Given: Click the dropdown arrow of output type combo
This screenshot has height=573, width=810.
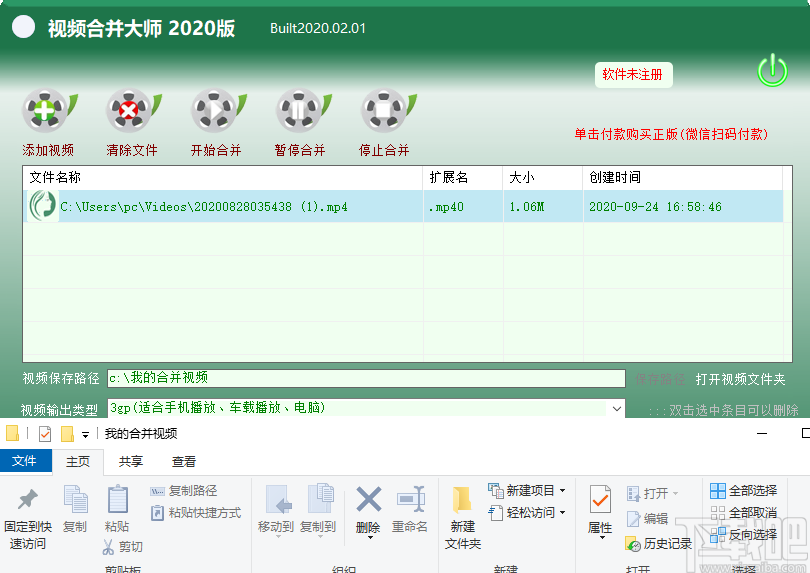Looking at the screenshot, I should (616, 409).
